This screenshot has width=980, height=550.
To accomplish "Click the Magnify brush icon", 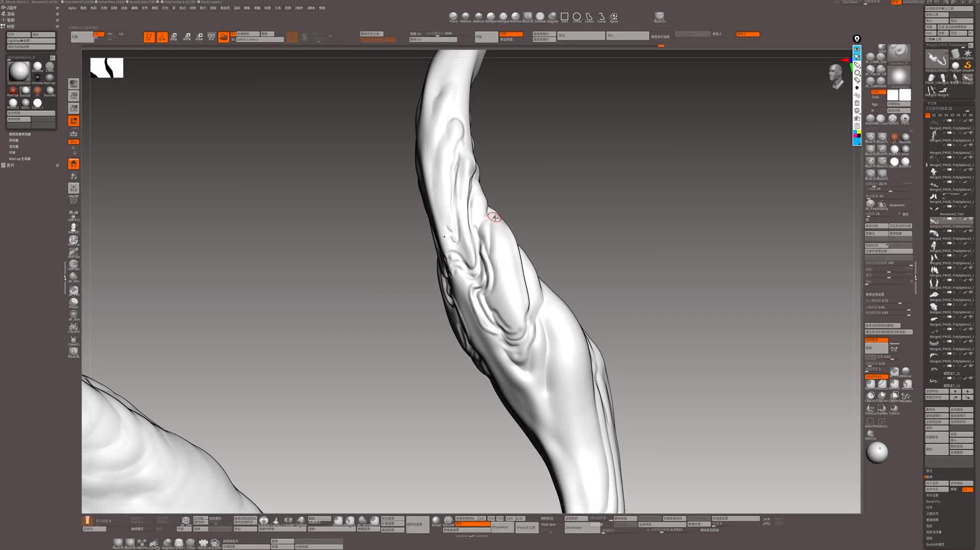I will click(x=552, y=17).
